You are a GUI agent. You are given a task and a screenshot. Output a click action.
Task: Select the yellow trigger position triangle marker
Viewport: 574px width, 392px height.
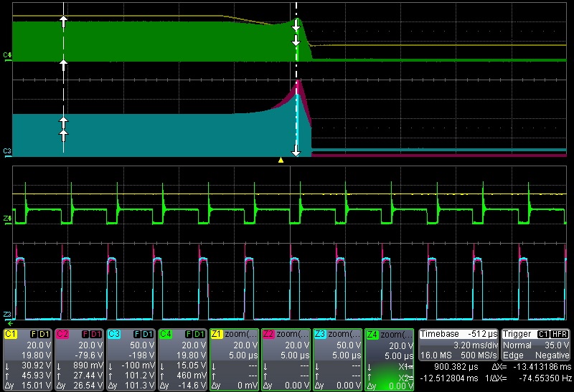tap(281, 160)
